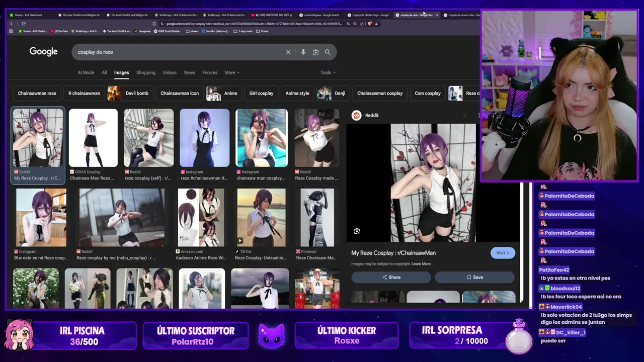Screen dimensions: 644x362
Task: Expand the More search filters dropdown
Action: pos(232,72)
